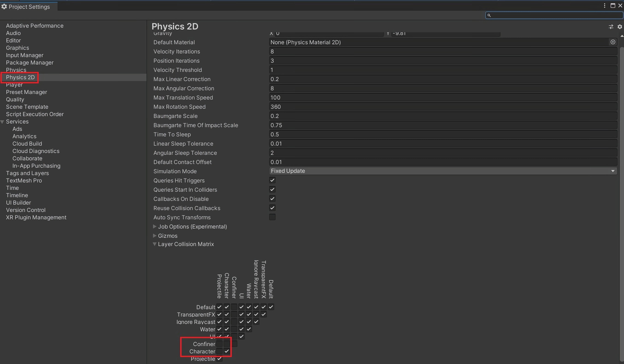Screen dimensions: 624x364
Task: Select Physics from the left sidebar menu
Action: point(16,70)
